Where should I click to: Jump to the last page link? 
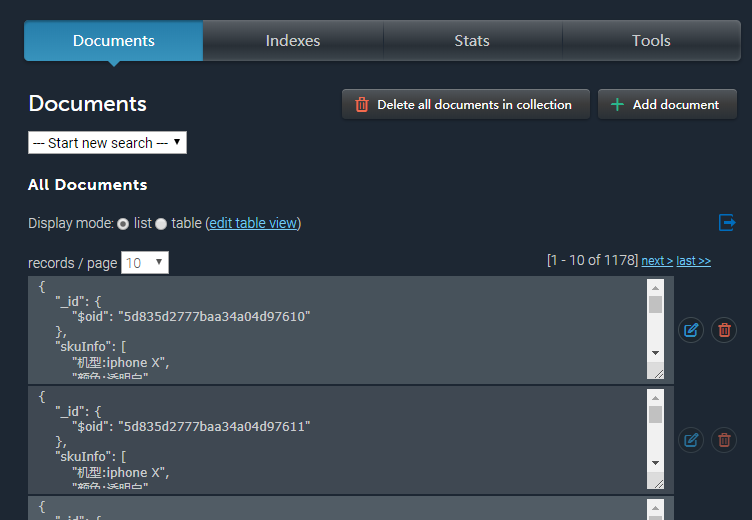pyautogui.click(x=694, y=260)
